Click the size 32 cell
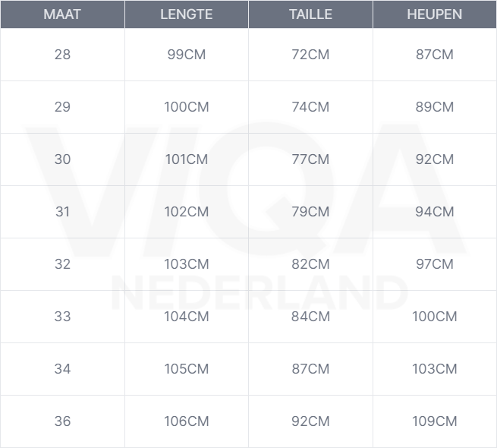Screen dimensions: 497x448 pyautogui.click(x=62, y=264)
